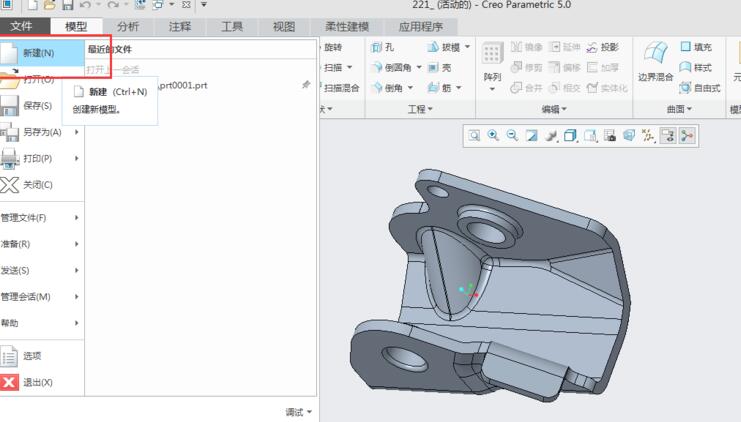
Task: Click the Close window icon in quick access toolbar
Action: pyautogui.click(x=186, y=5)
